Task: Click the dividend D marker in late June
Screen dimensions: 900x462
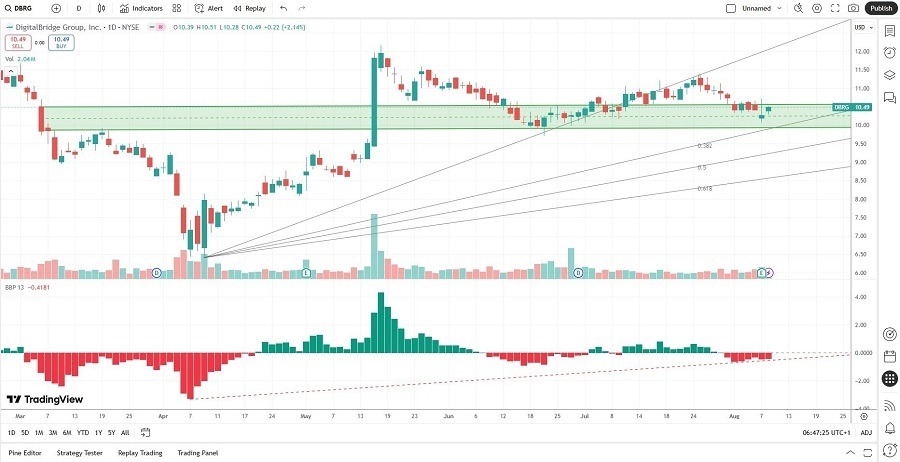Action: 578,273
